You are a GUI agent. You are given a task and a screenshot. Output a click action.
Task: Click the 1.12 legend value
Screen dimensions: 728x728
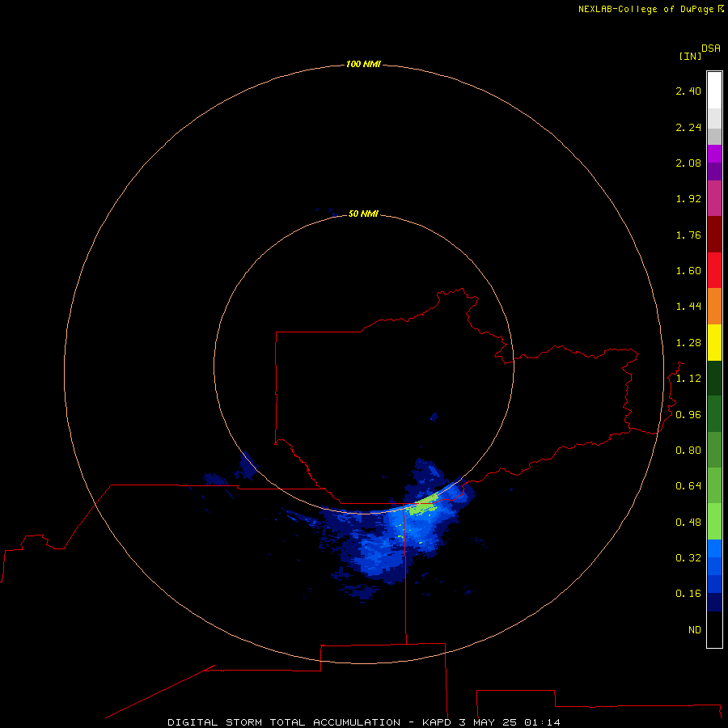688,379
